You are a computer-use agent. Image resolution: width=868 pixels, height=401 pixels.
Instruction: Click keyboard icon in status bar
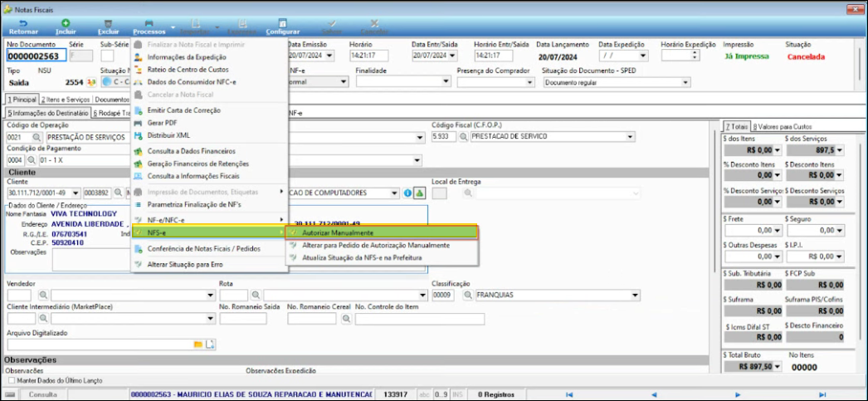coord(11,394)
